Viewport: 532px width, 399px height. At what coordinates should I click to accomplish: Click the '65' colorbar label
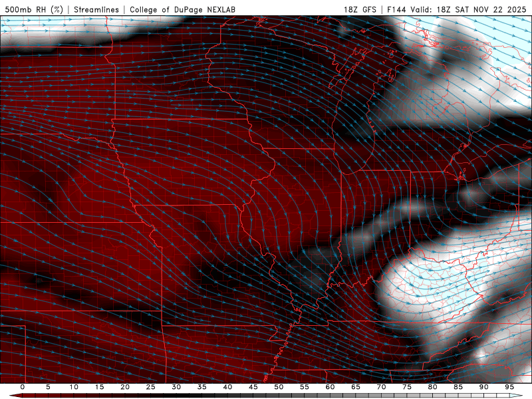click(x=356, y=387)
